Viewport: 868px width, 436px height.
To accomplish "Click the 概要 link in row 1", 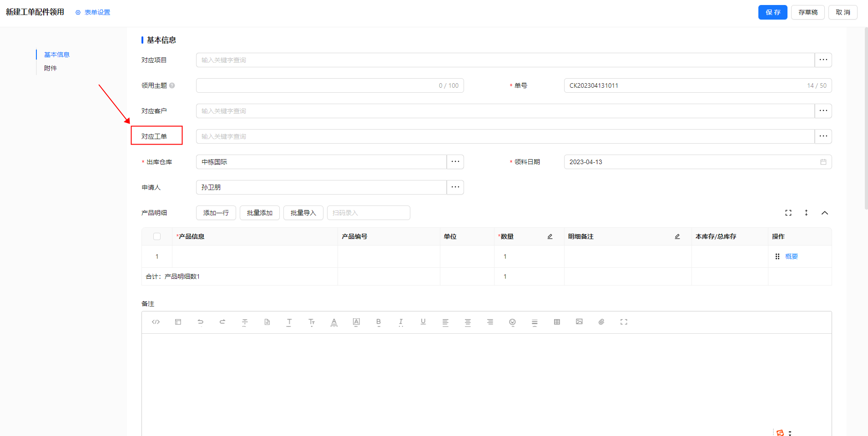I will (x=792, y=256).
